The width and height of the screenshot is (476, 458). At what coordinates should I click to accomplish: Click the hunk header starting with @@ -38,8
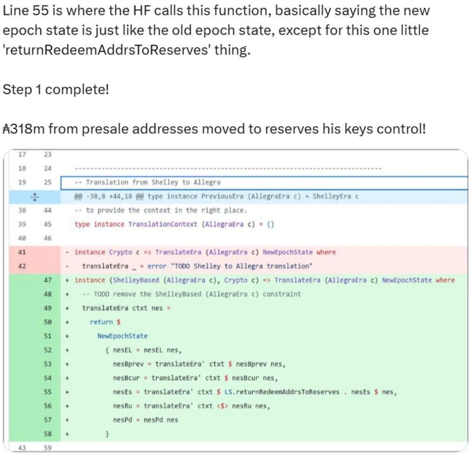pyautogui.click(x=216, y=196)
